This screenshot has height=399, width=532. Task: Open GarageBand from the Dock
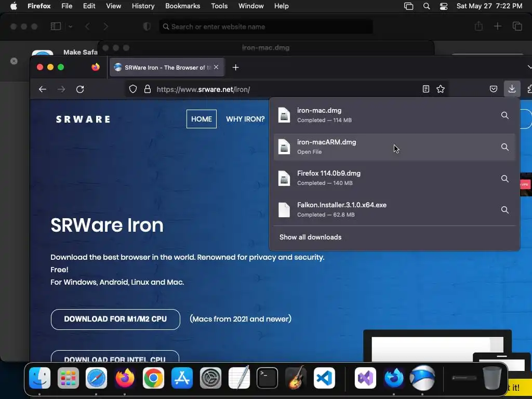(x=296, y=378)
